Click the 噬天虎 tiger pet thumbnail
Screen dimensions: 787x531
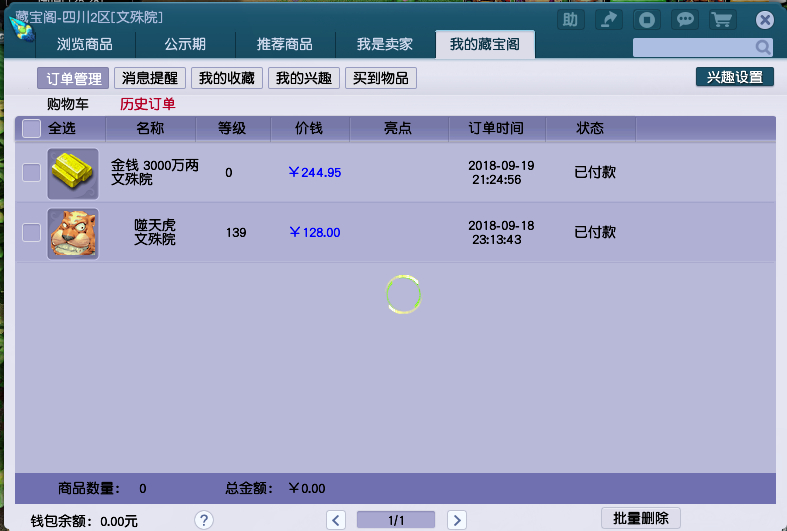(x=73, y=234)
